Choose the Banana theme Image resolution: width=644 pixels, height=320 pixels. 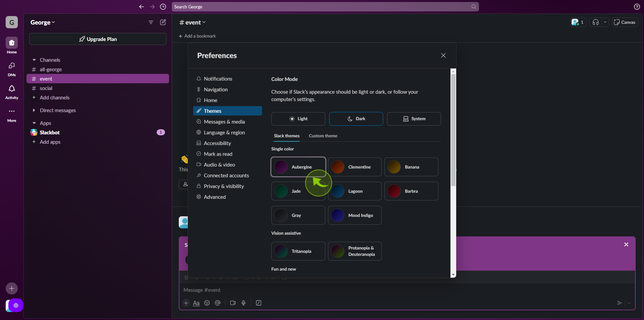411,167
